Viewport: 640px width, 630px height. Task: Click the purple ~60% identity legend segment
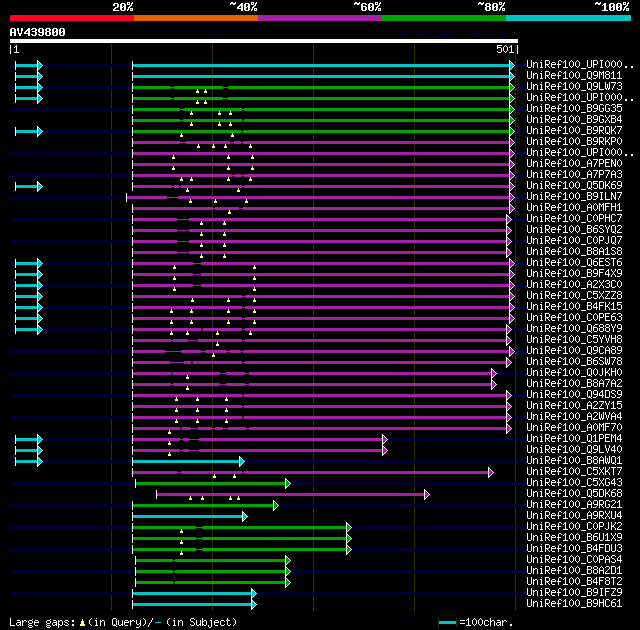(x=320, y=18)
